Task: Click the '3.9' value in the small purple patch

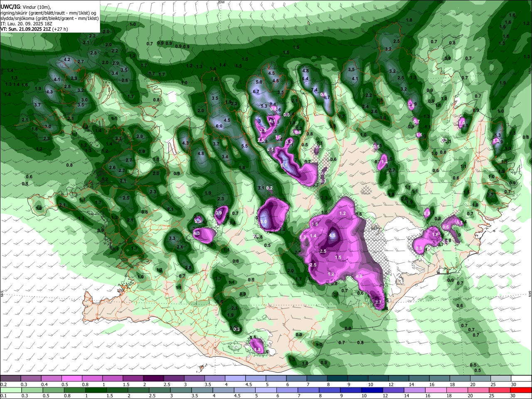Action: pyautogui.click(x=219, y=213)
